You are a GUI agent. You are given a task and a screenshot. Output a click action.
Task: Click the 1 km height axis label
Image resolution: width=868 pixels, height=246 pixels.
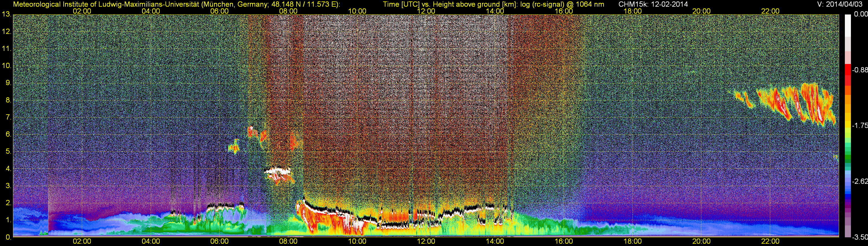tap(8, 221)
